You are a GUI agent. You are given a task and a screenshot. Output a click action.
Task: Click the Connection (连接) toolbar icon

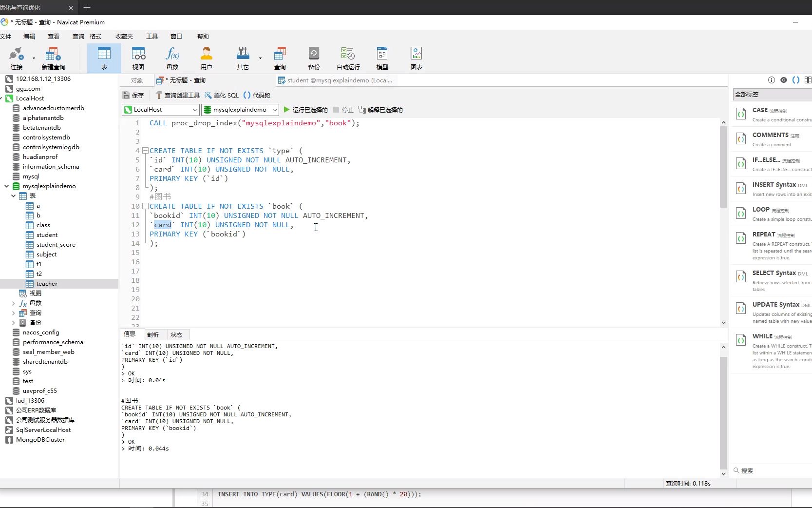(17, 58)
